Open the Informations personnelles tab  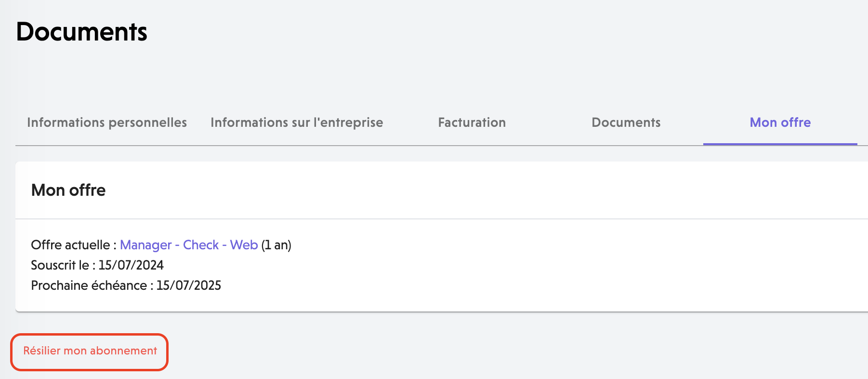point(107,122)
